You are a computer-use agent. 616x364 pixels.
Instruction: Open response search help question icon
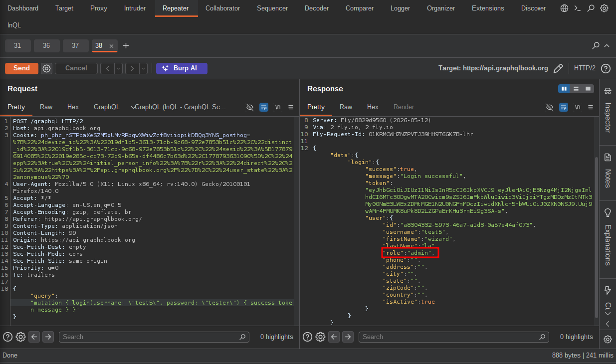click(307, 337)
